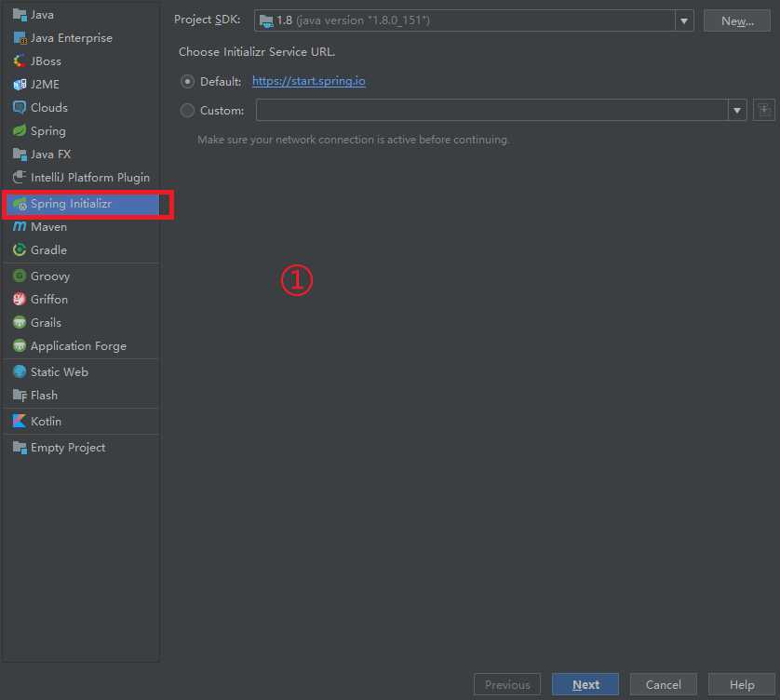This screenshot has width=780, height=700.
Task: Click inside the Custom URL input field
Action: pos(492,111)
